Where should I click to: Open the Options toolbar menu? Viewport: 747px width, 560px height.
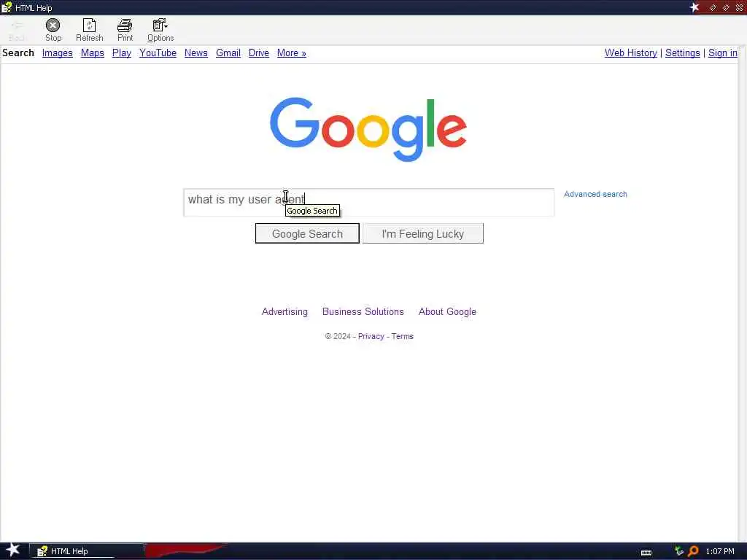coord(160,30)
